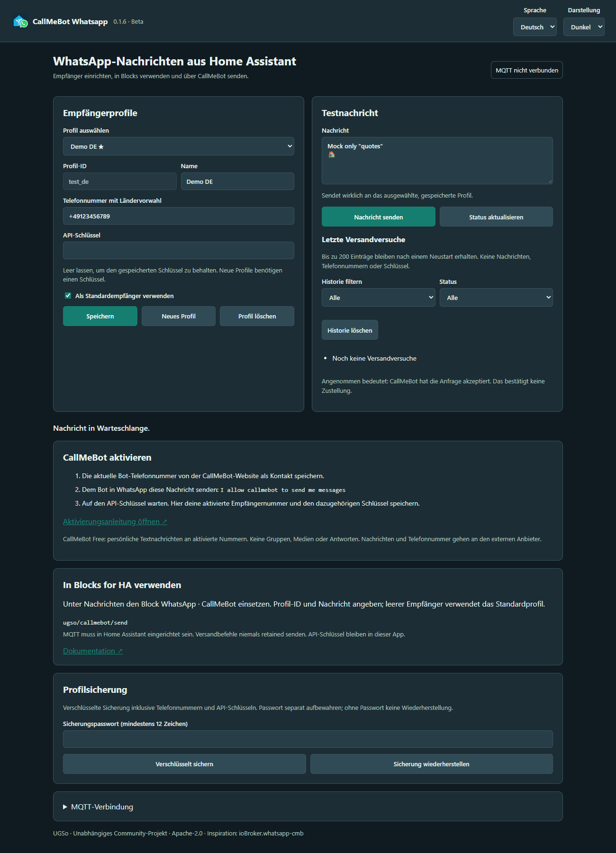Screen dimensions: 616x853
Task: Open the Darstellung dropdown set to Dunkel
Action: pos(584,27)
